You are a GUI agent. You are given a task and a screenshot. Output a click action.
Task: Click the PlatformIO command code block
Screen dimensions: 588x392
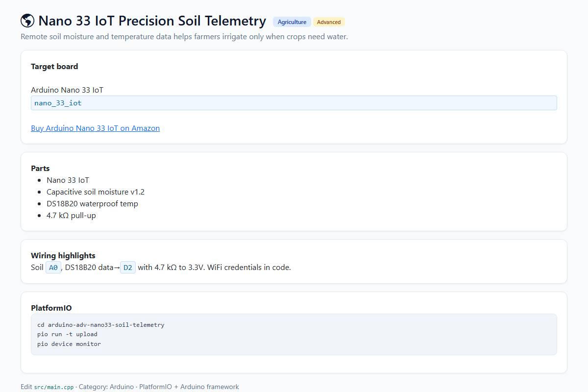tap(294, 334)
